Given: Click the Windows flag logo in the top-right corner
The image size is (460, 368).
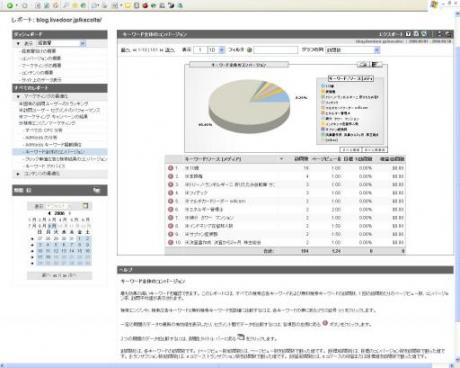Looking at the screenshot, I should pos(435,5).
